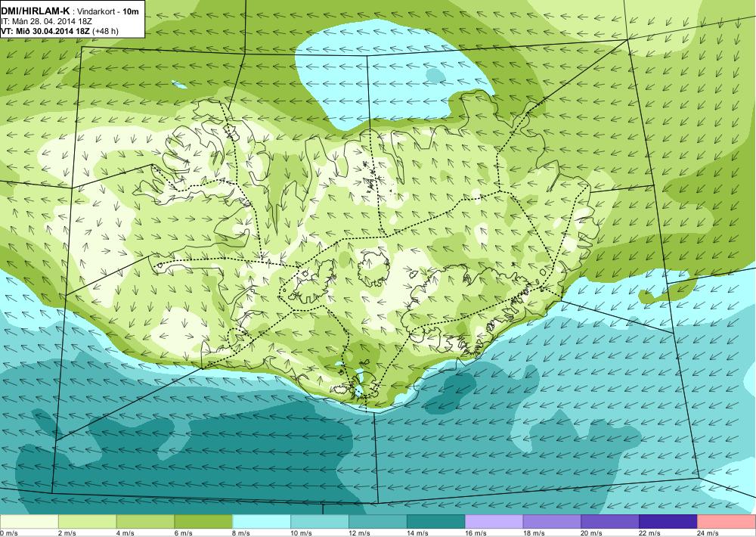Click the legend swatch between 6 and 8 m/s
Screen dimensions: 756x537
click(x=203, y=522)
